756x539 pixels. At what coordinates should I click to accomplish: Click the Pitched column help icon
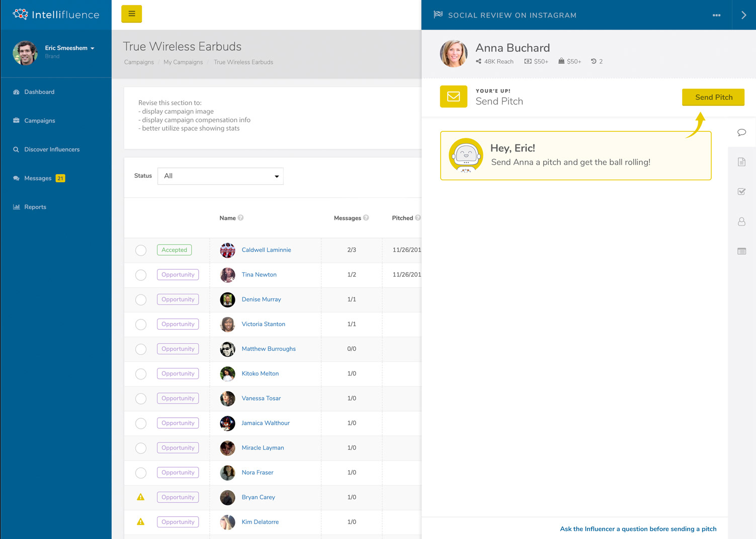(x=418, y=218)
